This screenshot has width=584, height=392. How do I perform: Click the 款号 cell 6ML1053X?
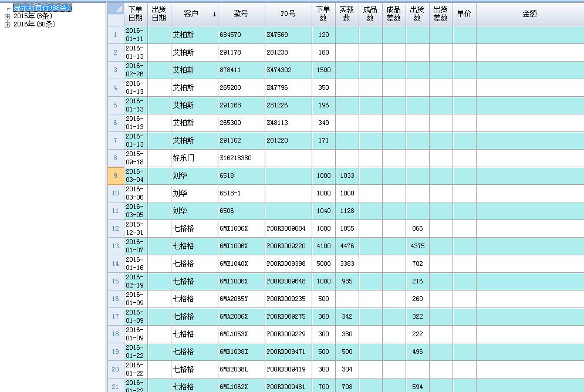[x=241, y=334]
